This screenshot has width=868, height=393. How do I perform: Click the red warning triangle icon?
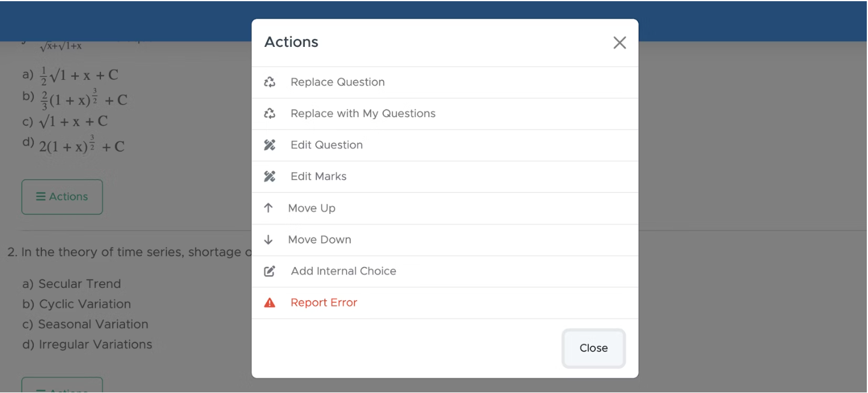(270, 303)
